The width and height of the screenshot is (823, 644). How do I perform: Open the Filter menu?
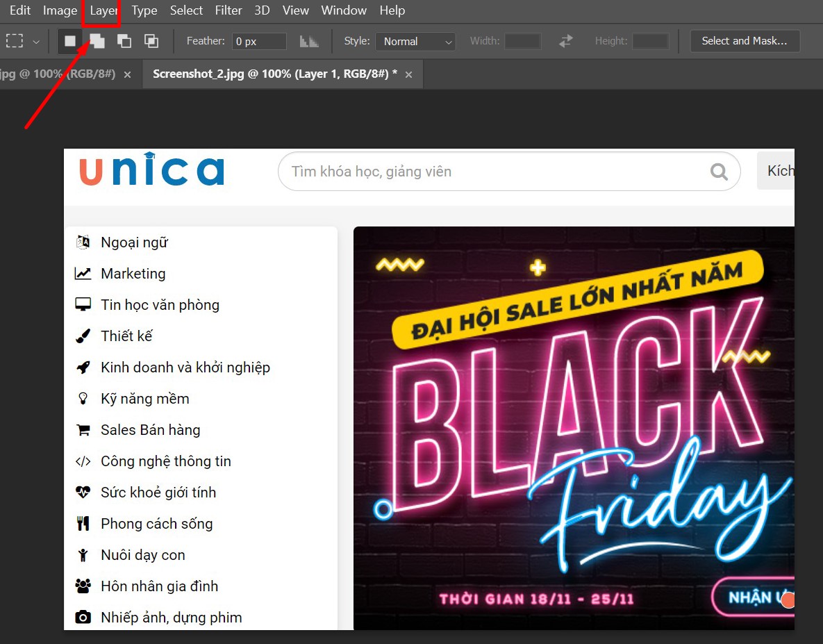228,10
